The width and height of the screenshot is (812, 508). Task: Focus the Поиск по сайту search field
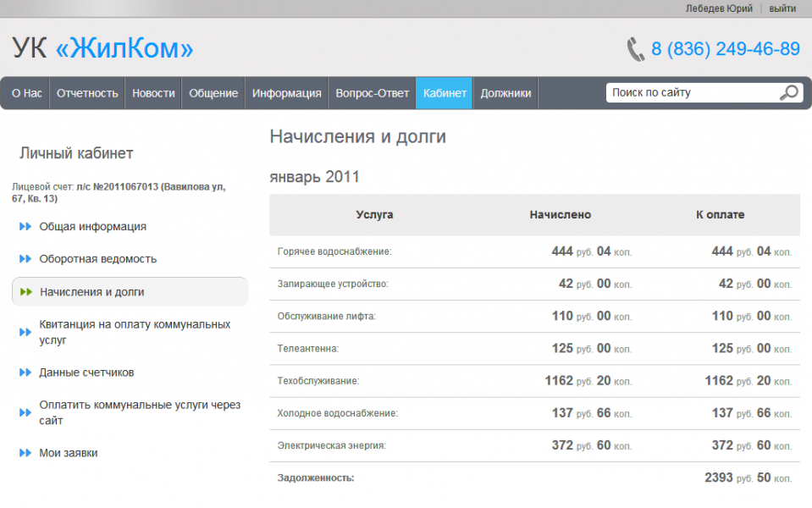690,92
